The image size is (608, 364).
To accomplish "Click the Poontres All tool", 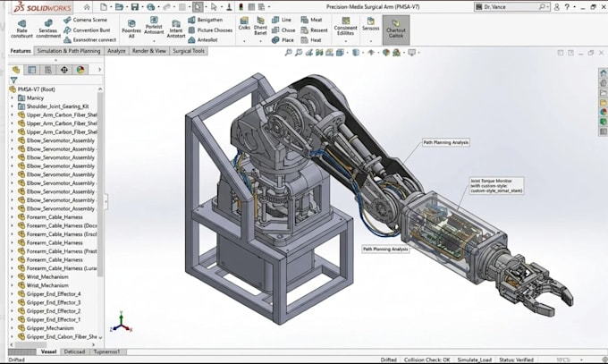I will 131,30.
